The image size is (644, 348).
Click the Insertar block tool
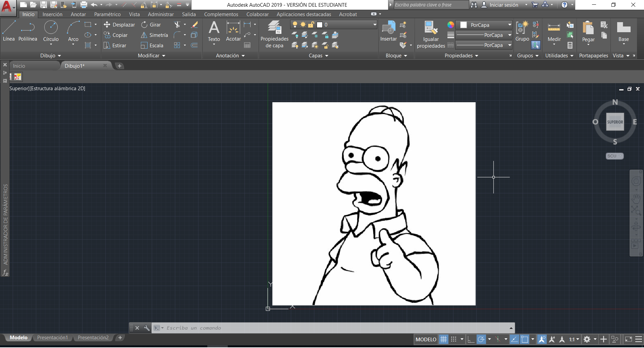pyautogui.click(x=388, y=31)
